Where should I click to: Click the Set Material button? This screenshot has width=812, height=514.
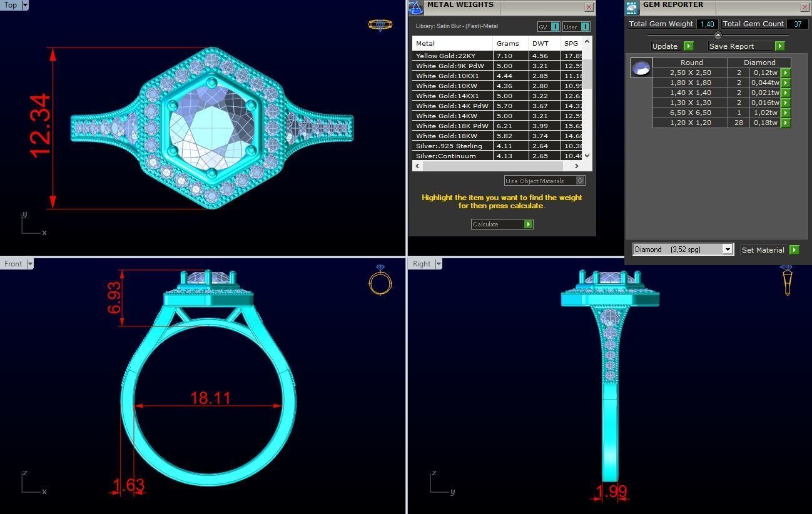point(763,249)
